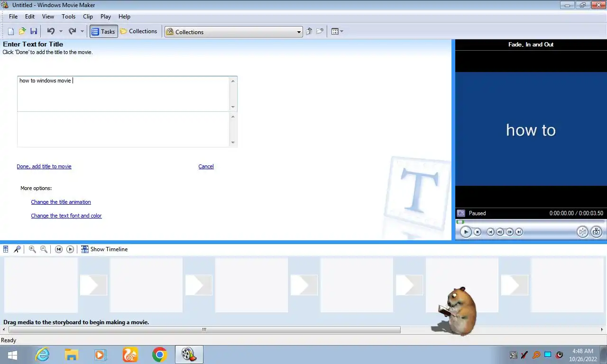
Task: Create a new project with the blank page icon
Action: point(10,31)
